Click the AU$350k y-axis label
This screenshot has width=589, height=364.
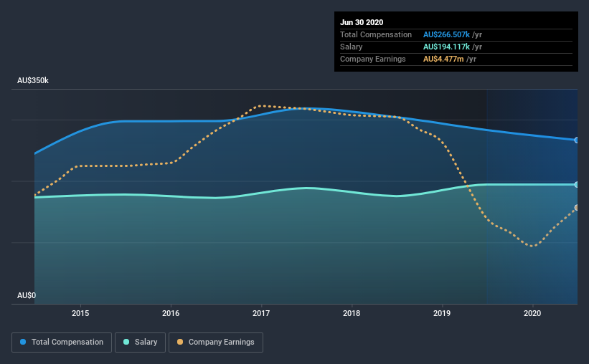pyautogui.click(x=33, y=80)
